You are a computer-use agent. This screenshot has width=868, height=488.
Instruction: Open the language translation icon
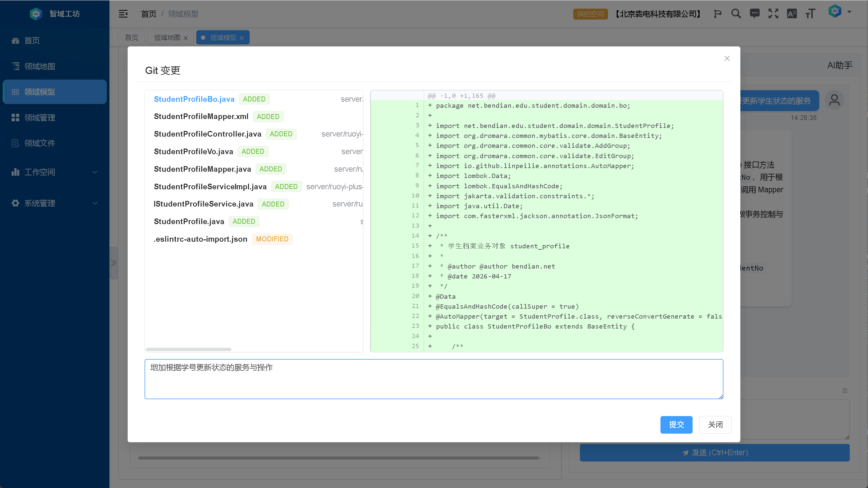(791, 14)
